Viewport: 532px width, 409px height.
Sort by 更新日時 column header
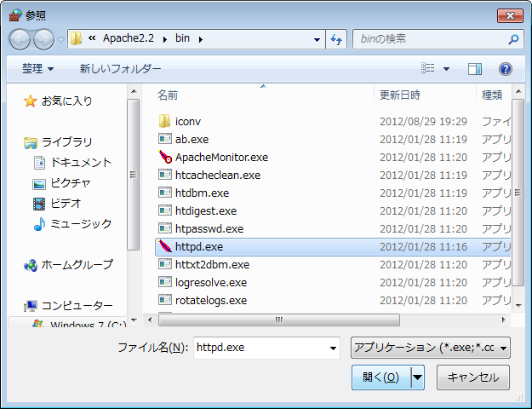[x=400, y=95]
